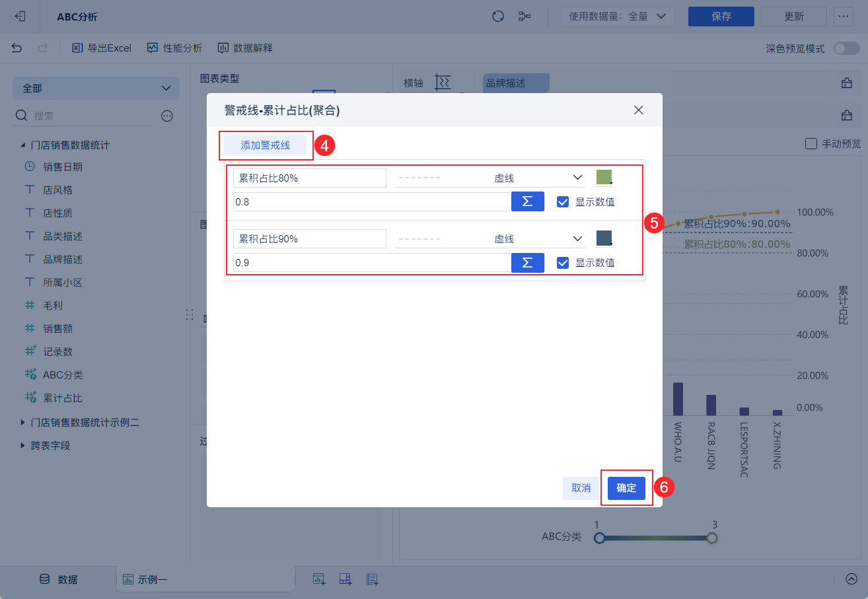Select the ABC分类 field in the data tree
The image size is (868, 599).
click(63, 375)
